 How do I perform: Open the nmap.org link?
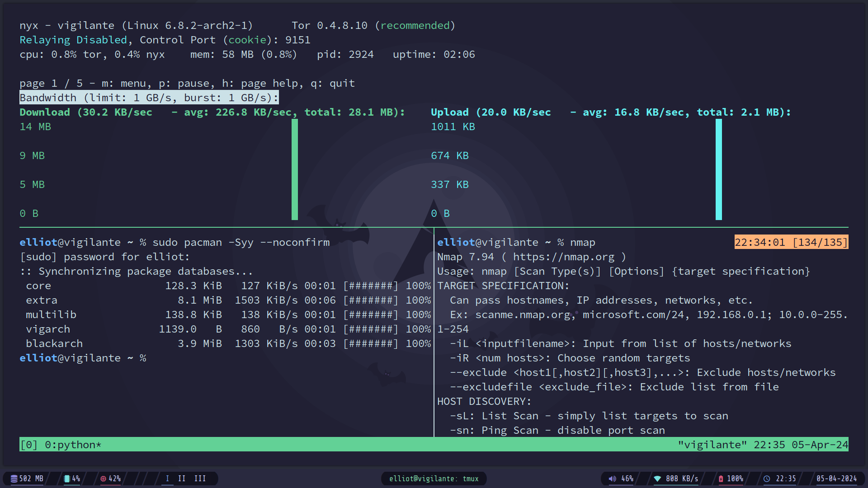pyautogui.click(x=564, y=257)
